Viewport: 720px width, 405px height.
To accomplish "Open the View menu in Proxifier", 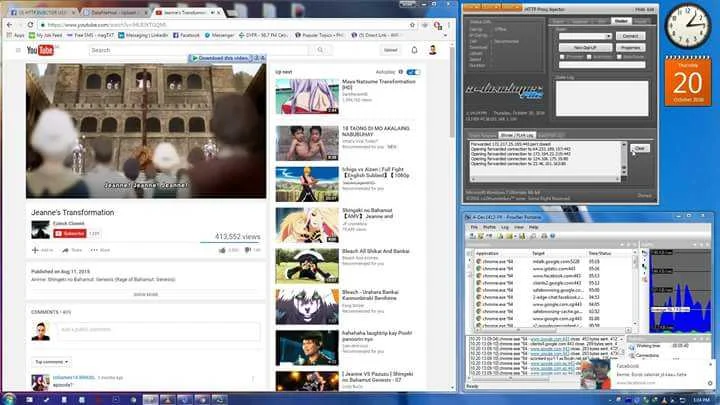I will point(519,227).
